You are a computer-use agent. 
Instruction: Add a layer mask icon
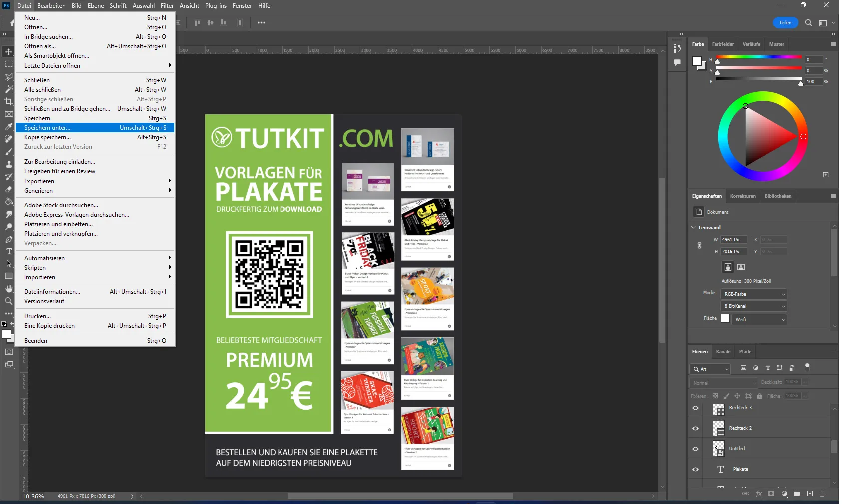tap(771, 494)
